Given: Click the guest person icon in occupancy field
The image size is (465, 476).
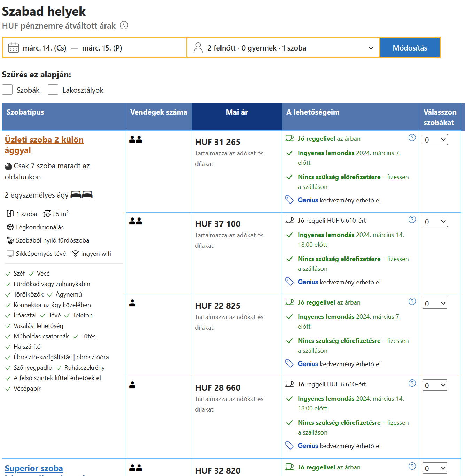Looking at the screenshot, I should pyautogui.click(x=198, y=48).
